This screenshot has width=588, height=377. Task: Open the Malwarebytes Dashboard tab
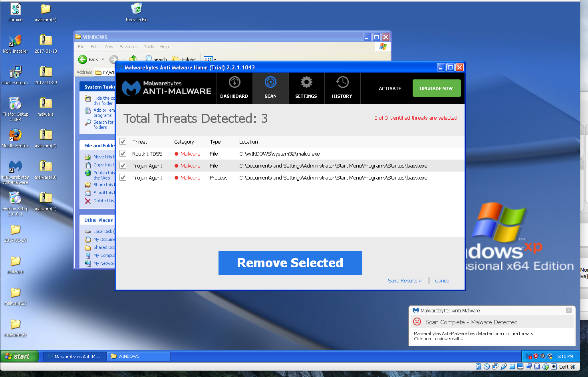click(x=234, y=88)
